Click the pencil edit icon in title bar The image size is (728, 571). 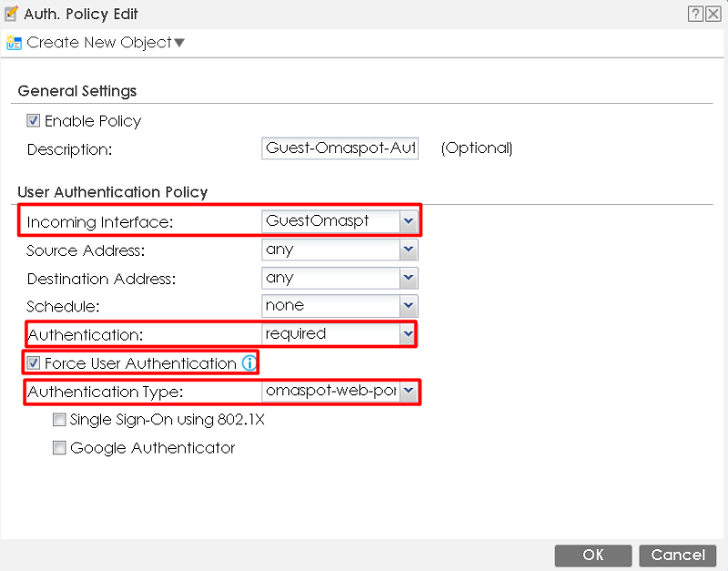(12, 14)
